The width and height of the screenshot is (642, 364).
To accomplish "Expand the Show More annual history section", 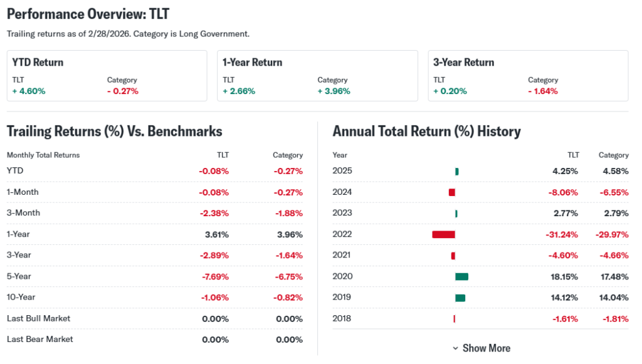I will (481, 348).
